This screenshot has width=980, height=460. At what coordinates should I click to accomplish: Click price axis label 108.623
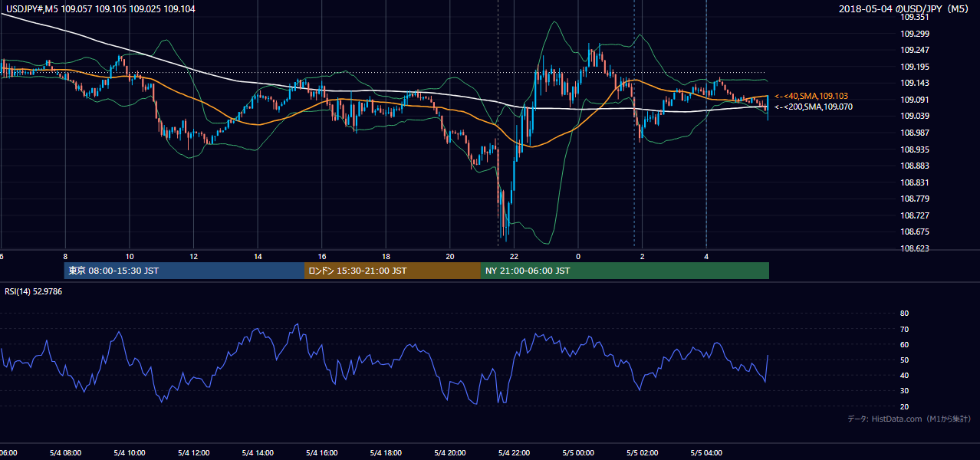click(916, 248)
